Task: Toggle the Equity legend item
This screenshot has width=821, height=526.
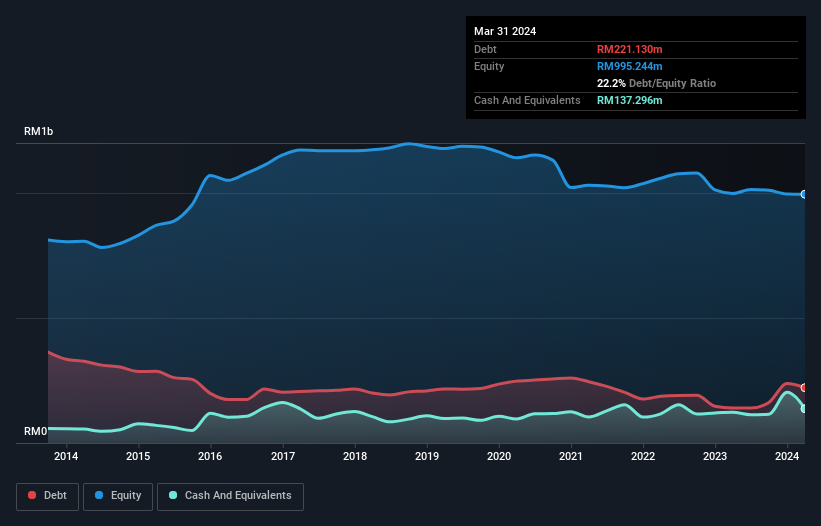Action: (117, 496)
